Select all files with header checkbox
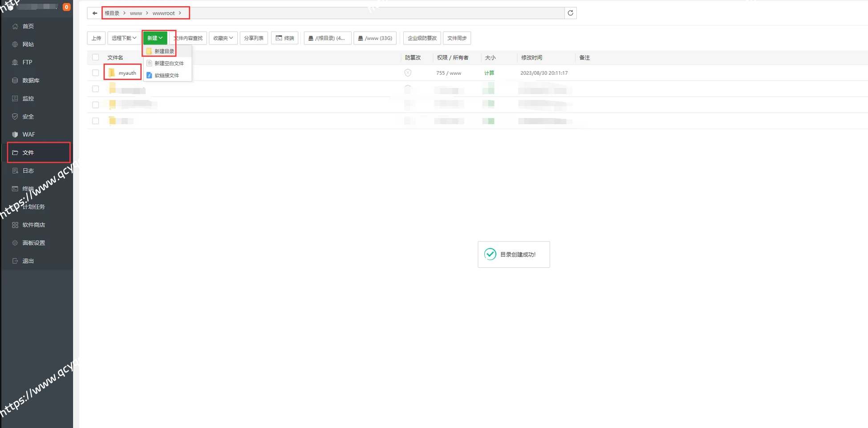The width and height of the screenshot is (868, 428). point(95,57)
